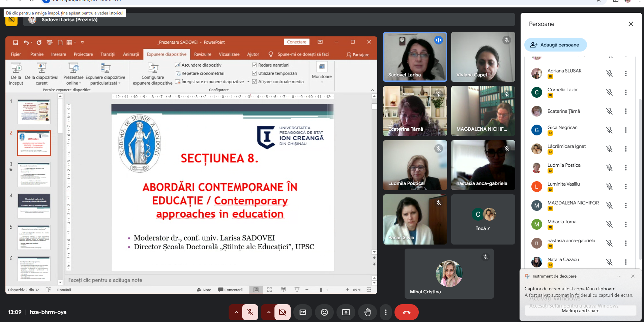Start slideshow from status bar icon
The image size is (644, 322).
pos(297,290)
